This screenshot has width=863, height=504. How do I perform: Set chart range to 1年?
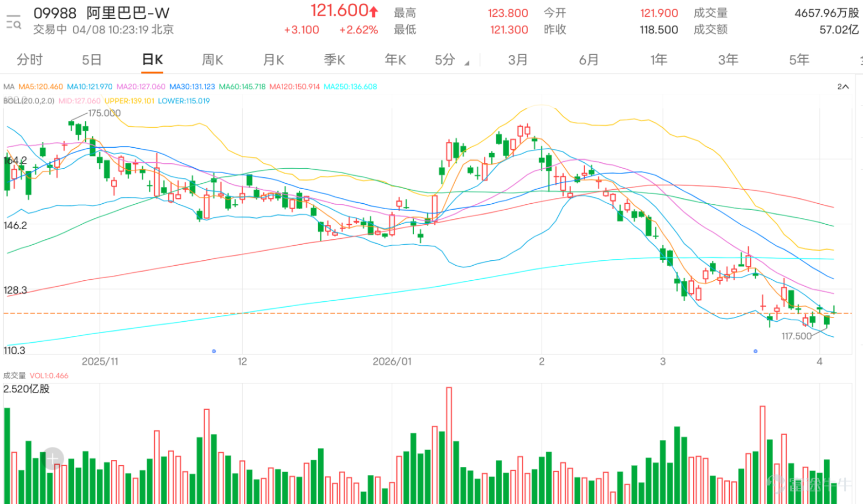pyautogui.click(x=659, y=60)
